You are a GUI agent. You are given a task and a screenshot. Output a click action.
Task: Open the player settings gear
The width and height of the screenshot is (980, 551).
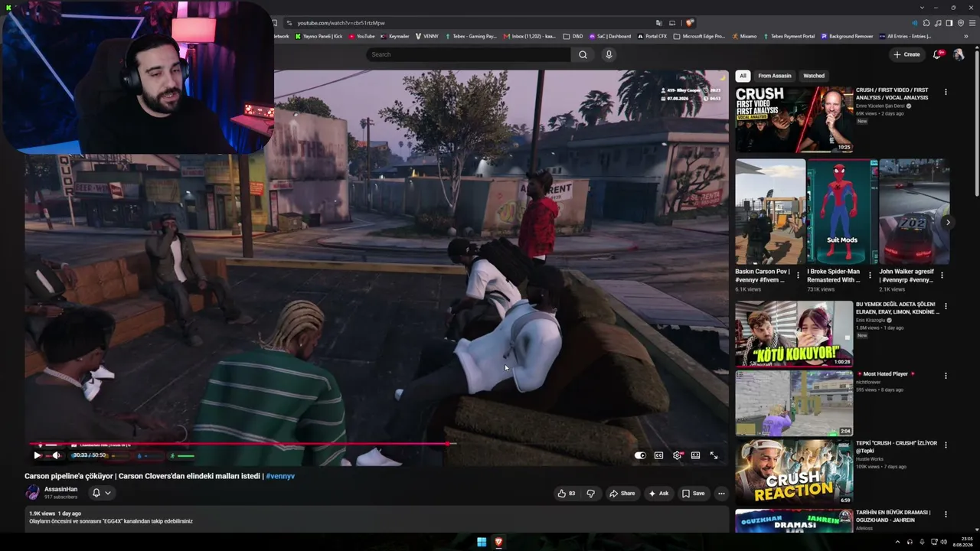pyautogui.click(x=677, y=455)
